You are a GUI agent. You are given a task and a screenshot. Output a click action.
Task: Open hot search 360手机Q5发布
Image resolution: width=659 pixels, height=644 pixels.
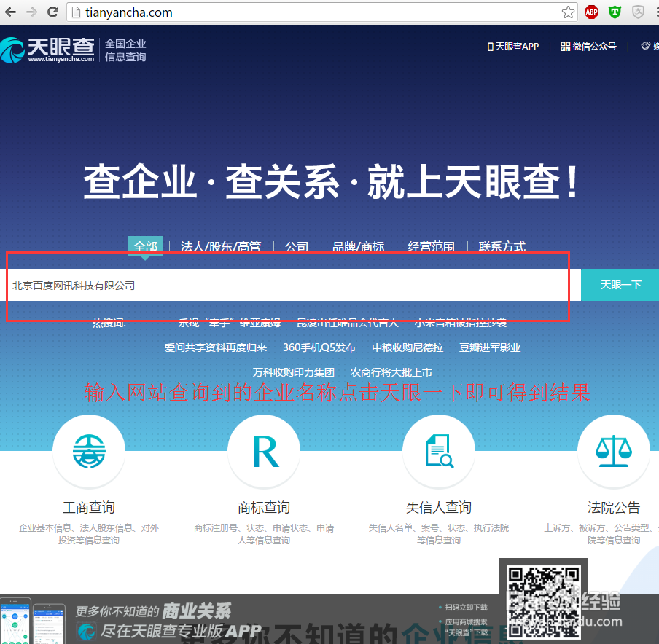click(319, 347)
